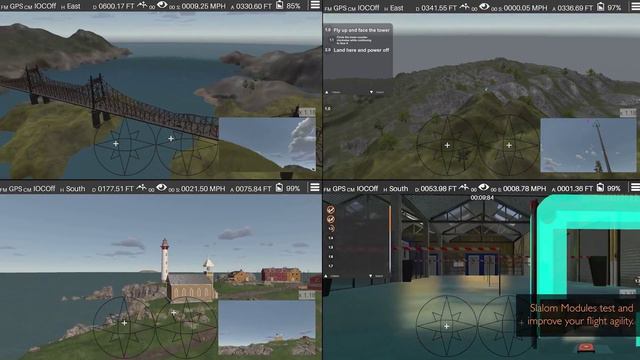Click the battery icon showing 97%
The width and height of the screenshot is (640, 360).
coord(601,7)
